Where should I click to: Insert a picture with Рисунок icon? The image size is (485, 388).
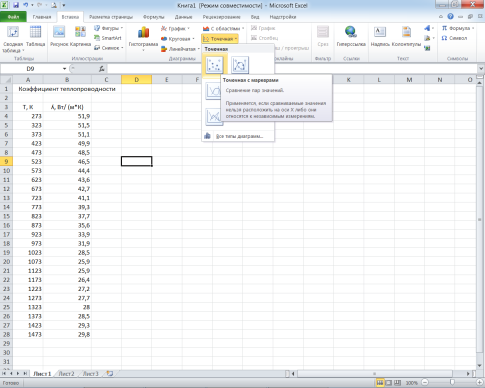tap(59, 36)
